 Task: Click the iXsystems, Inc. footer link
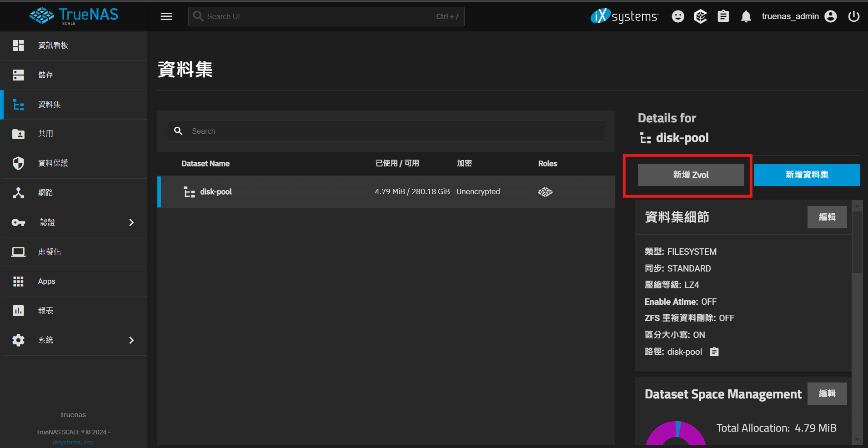(73, 442)
